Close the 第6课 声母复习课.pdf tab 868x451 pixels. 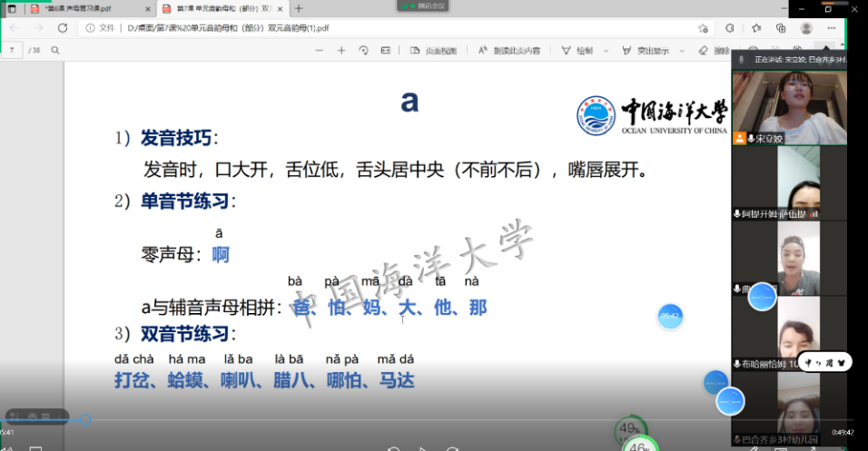coord(147,9)
